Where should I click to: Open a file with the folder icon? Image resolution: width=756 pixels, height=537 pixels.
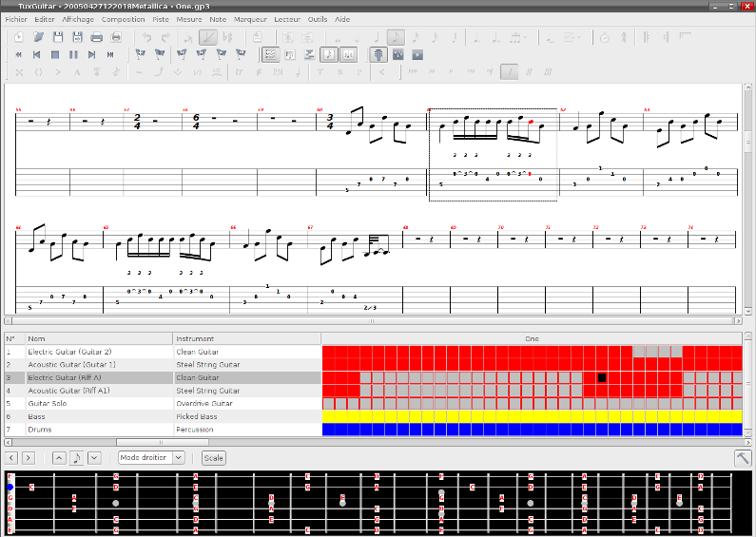[x=39, y=37]
